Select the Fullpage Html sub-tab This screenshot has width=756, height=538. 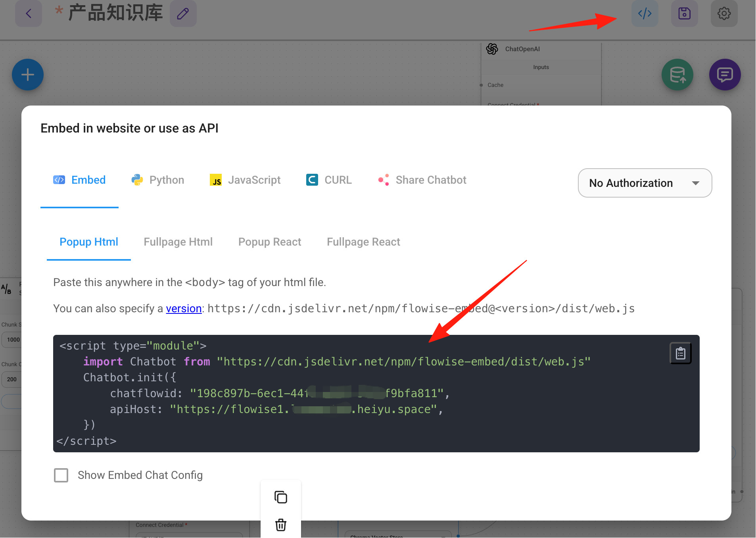(x=178, y=242)
